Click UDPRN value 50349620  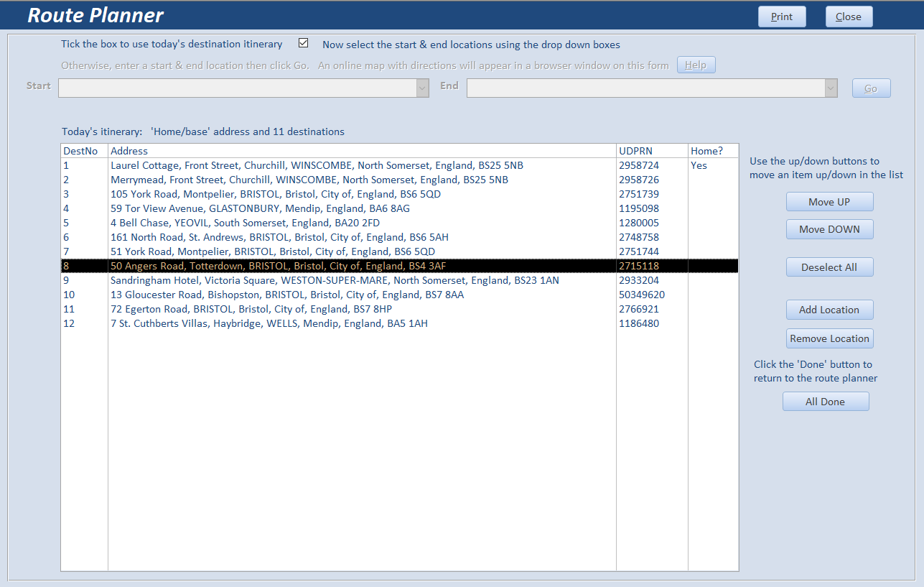coord(642,295)
